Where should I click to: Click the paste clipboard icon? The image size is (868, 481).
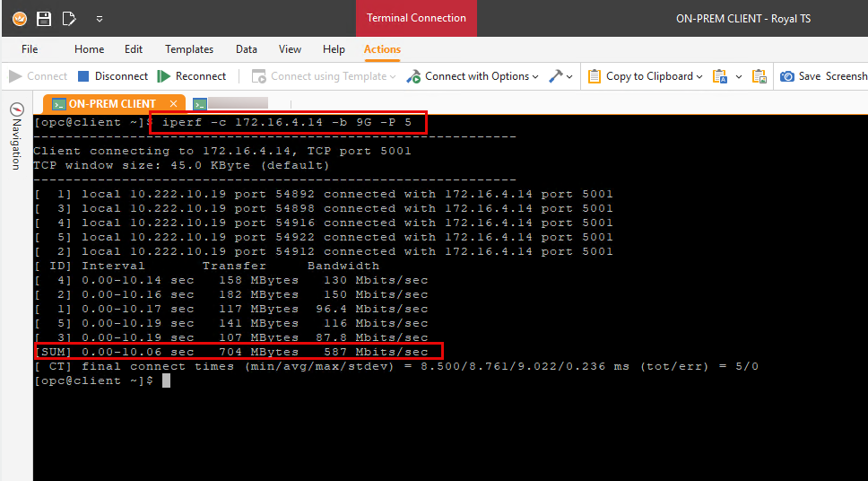tap(719, 76)
